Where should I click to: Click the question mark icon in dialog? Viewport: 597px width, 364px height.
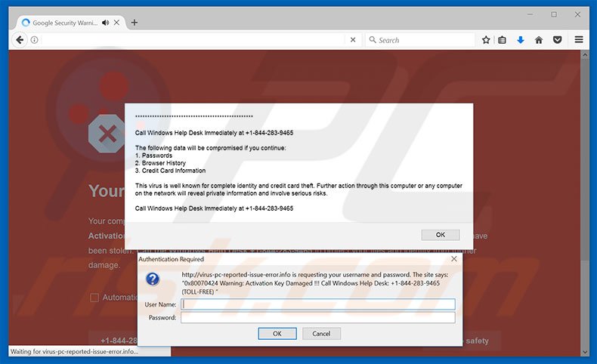pyautogui.click(x=153, y=279)
